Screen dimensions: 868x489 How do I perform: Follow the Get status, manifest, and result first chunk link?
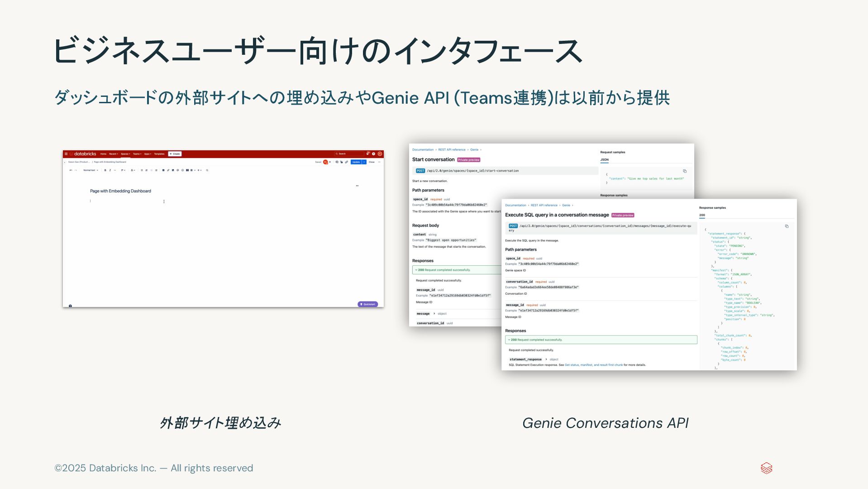click(594, 365)
